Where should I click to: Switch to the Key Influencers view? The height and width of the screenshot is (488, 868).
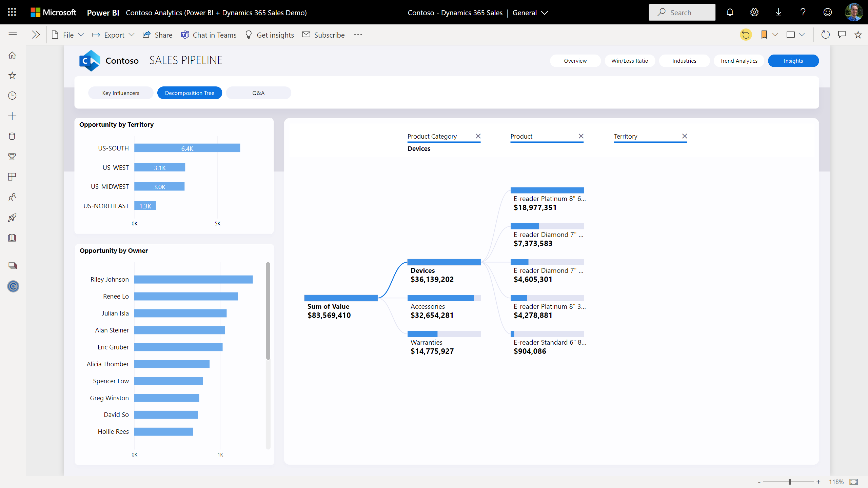pyautogui.click(x=121, y=93)
